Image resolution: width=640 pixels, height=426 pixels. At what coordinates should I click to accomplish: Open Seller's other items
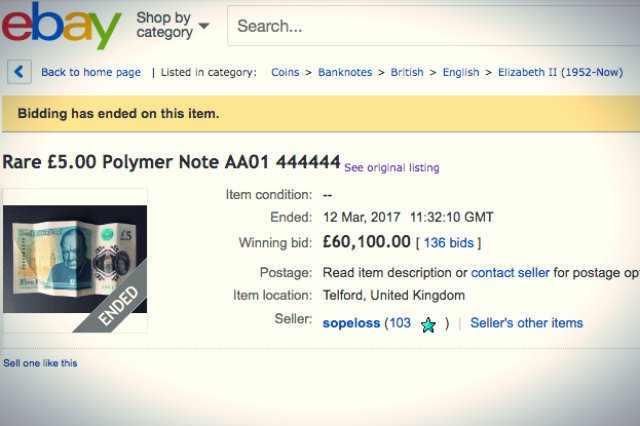pos(526,323)
